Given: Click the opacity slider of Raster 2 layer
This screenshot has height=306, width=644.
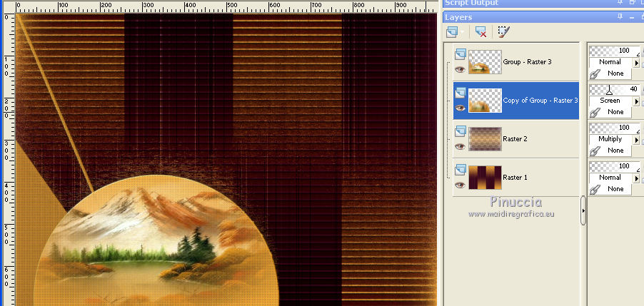Looking at the screenshot, I should pyautogui.click(x=615, y=128).
